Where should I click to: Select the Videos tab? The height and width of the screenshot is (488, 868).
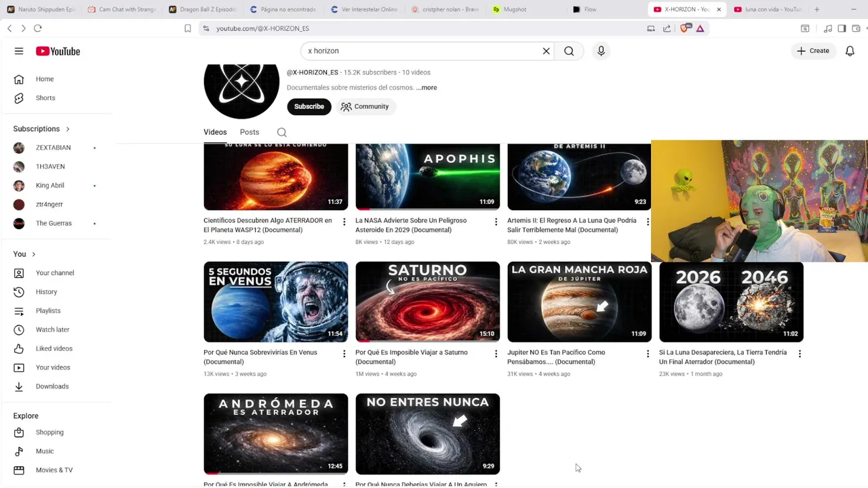click(215, 132)
